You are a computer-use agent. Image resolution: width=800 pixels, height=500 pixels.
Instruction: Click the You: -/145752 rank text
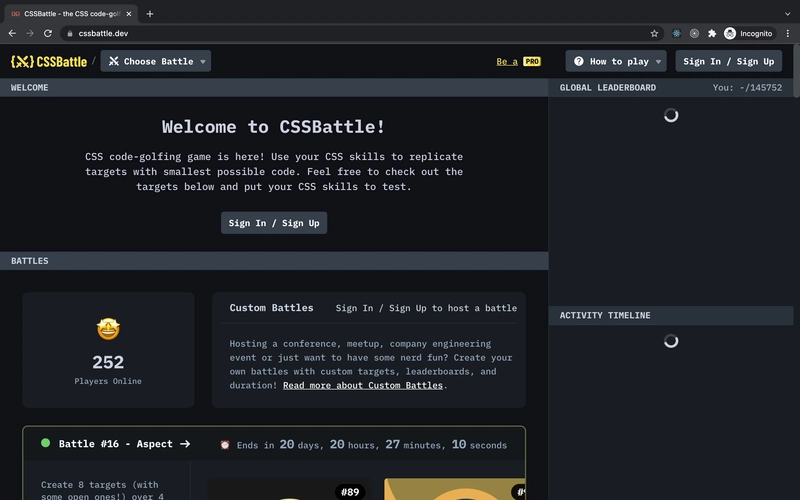(747, 88)
